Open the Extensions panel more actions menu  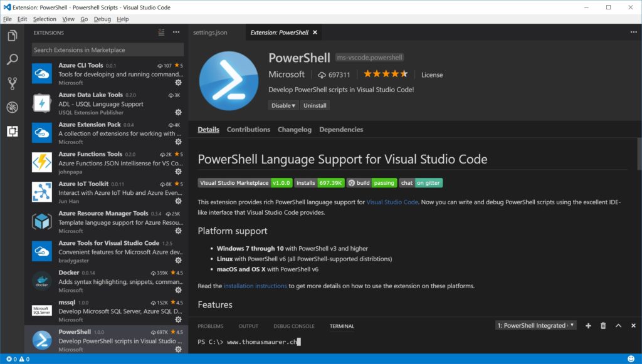point(176,32)
